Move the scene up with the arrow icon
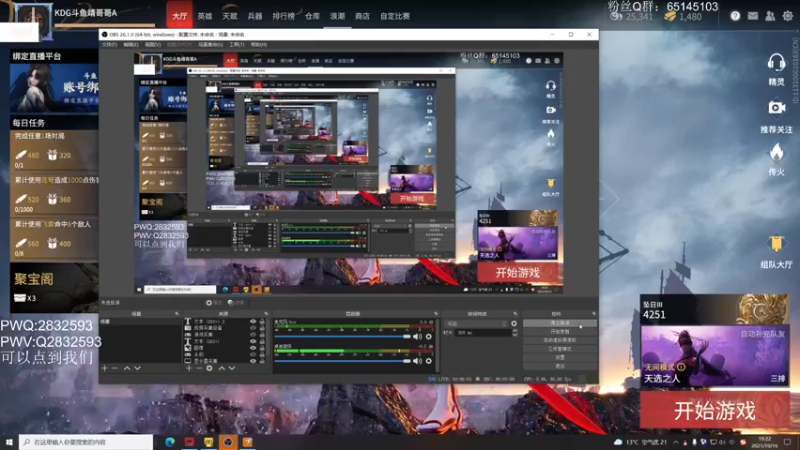The width and height of the screenshot is (800, 450). coord(127,368)
